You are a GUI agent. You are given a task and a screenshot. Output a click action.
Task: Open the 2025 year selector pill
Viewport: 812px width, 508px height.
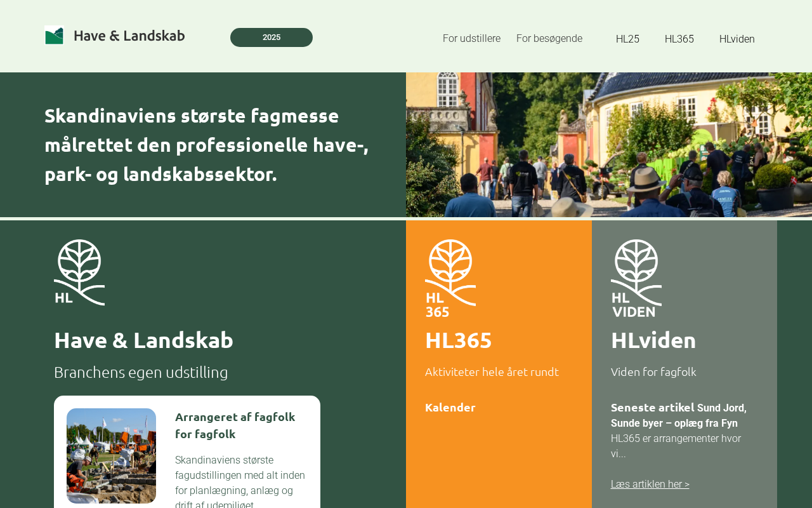272,37
